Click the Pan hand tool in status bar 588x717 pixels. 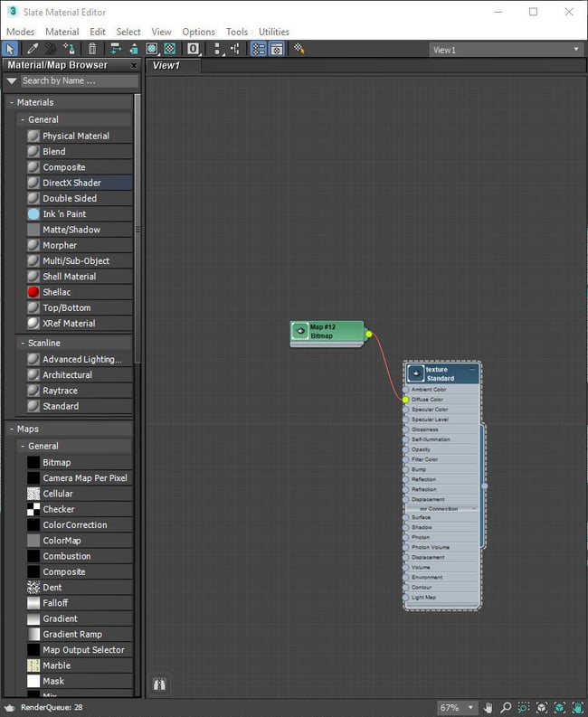pos(488,708)
